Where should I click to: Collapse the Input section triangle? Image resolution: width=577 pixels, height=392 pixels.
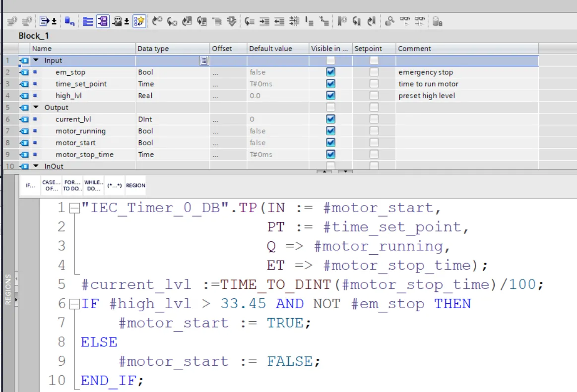point(36,60)
